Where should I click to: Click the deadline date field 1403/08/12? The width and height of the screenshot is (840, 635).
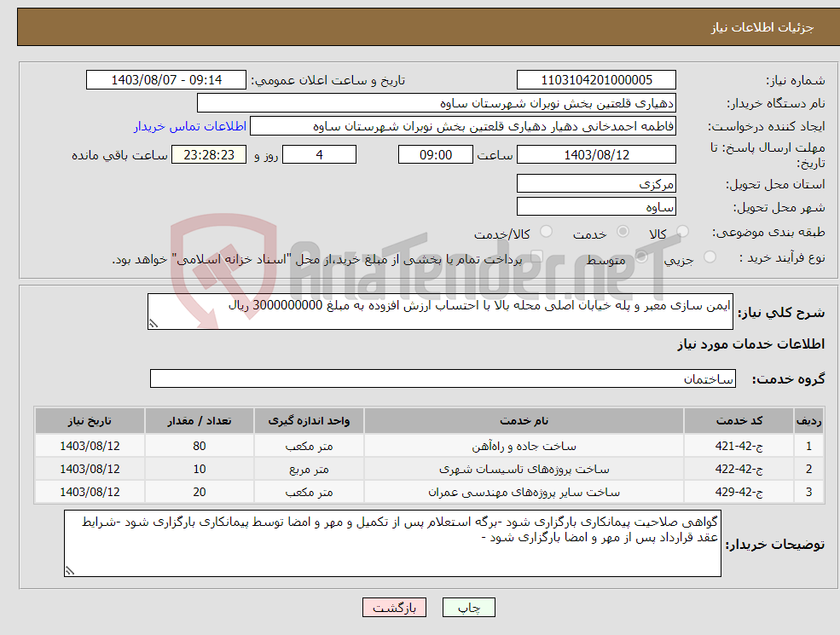click(x=596, y=155)
